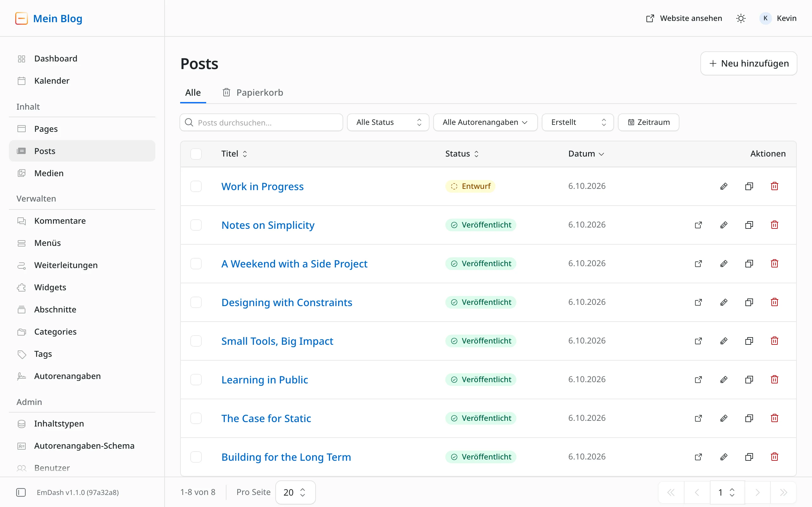Open the Pro Seite 20 selector
The width and height of the screenshot is (812, 507).
coord(295,492)
